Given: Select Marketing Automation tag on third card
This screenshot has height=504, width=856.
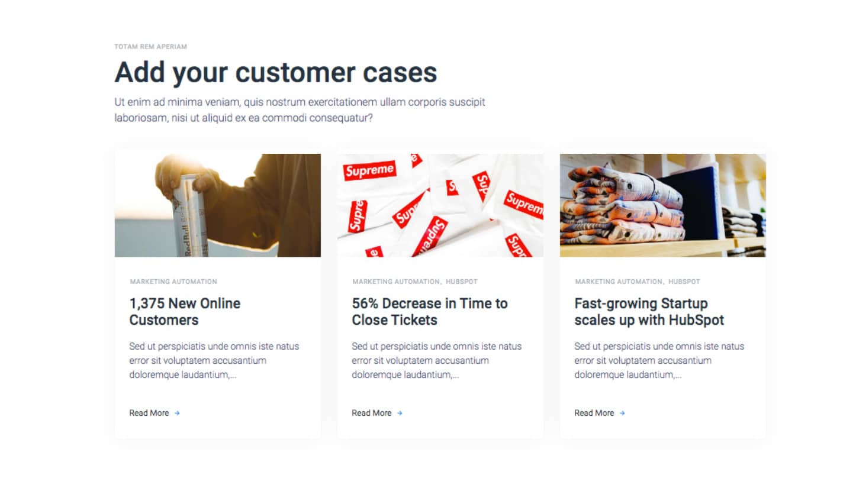Looking at the screenshot, I should [x=619, y=282].
